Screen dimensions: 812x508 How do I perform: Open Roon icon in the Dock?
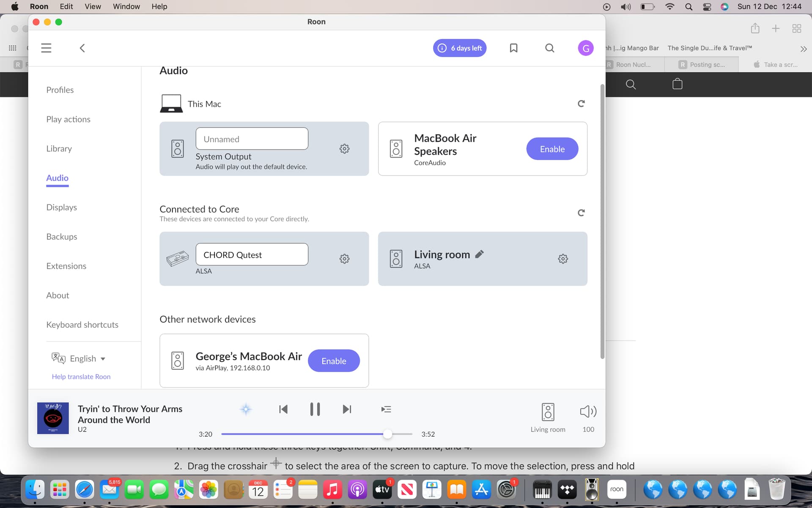coord(617,490)
